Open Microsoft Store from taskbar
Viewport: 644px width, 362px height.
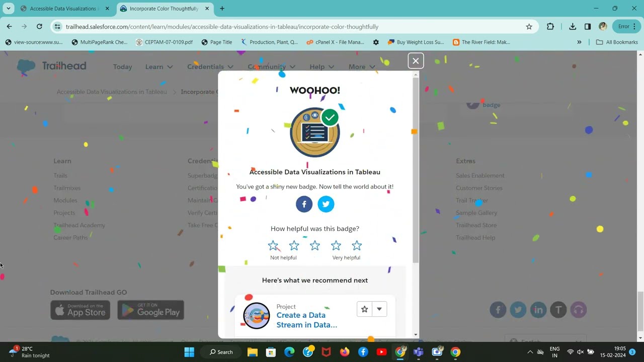[271, 352]
